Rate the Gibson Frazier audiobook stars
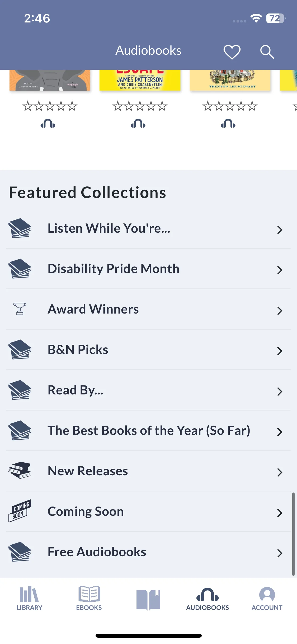 click(x=50, y=106)
